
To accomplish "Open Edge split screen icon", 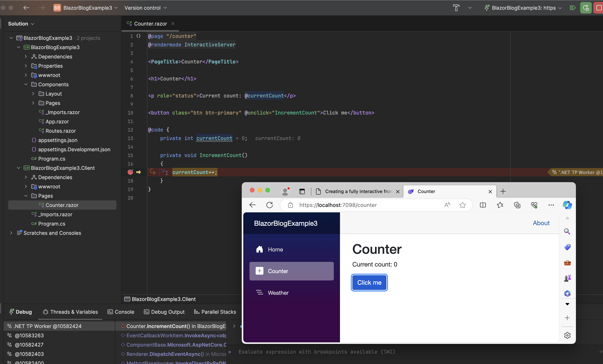I will [x=483, y=205].
